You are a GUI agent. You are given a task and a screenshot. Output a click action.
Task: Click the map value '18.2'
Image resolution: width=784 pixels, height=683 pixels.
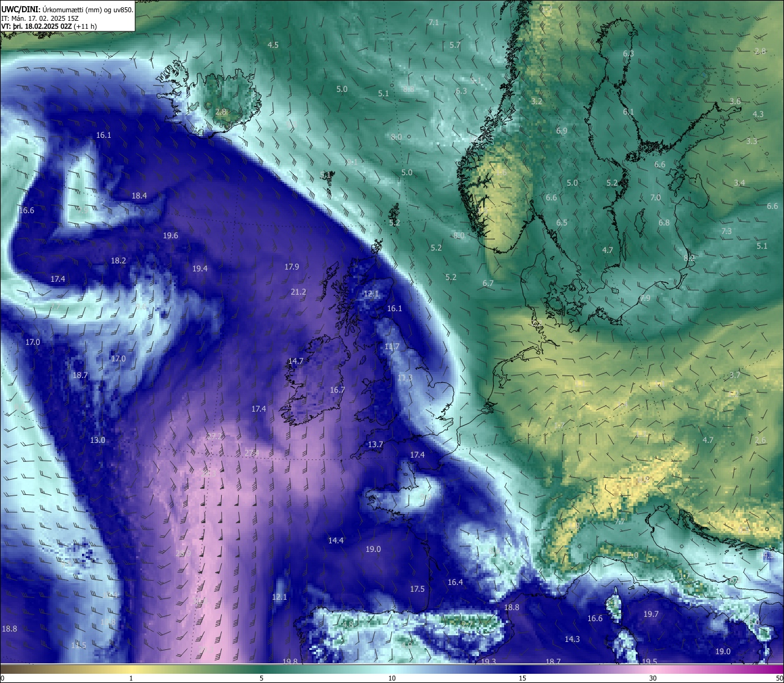[118, 261]
